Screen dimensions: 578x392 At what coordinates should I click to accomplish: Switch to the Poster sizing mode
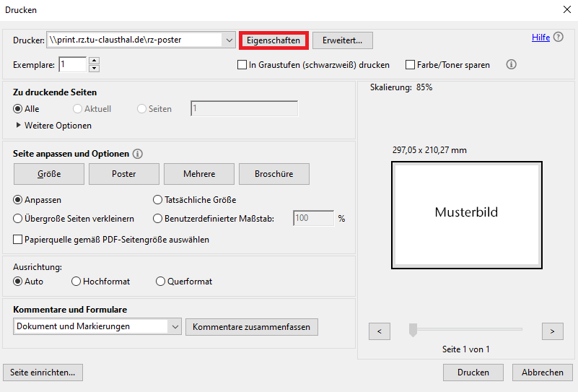[x=124, y=174]
